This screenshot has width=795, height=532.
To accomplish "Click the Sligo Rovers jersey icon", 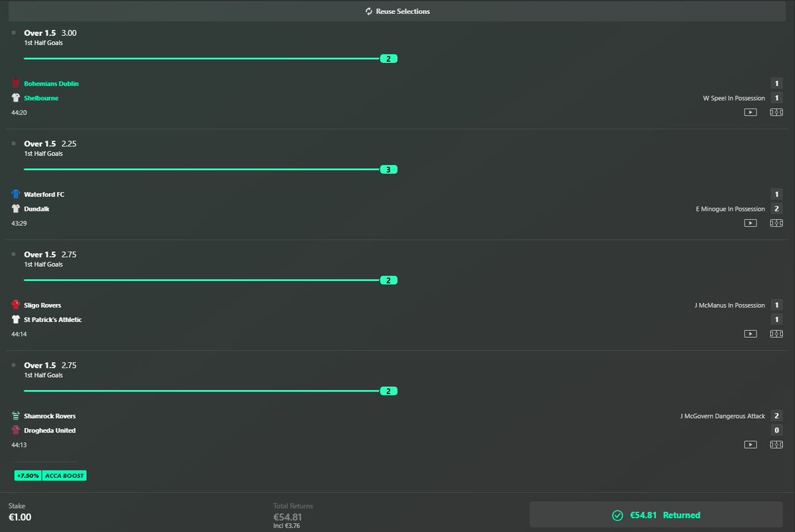I will tap(16, 305).
